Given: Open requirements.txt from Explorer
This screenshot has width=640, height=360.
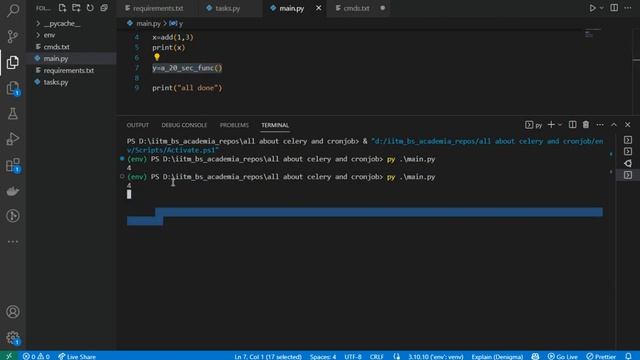Looking at the screenshot, I should (69, 70).
